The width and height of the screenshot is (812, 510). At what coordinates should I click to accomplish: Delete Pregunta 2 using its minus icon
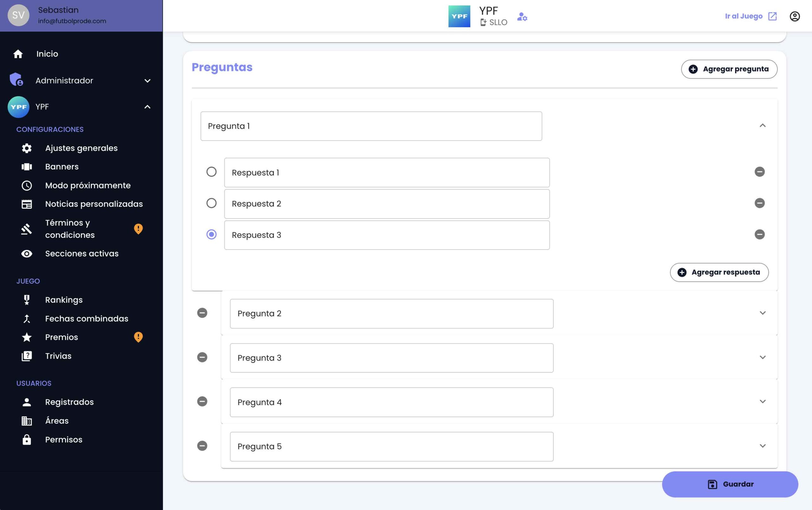point(202,313)
